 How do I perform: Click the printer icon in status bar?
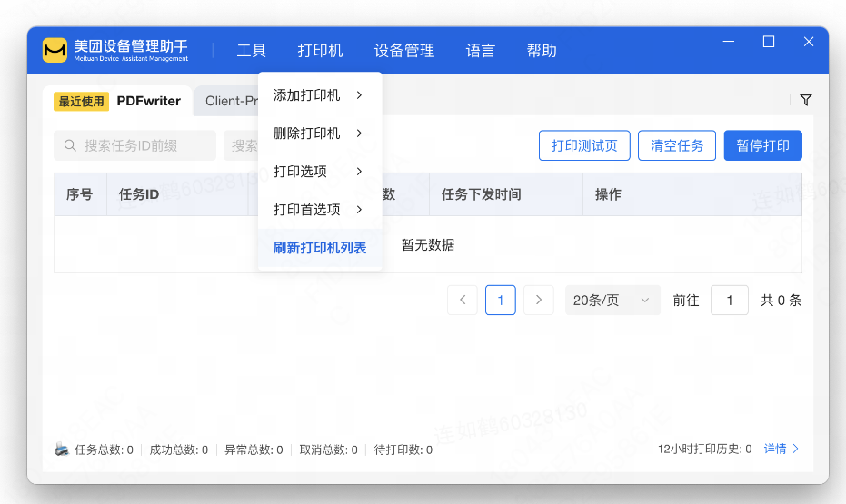(62, 449)
